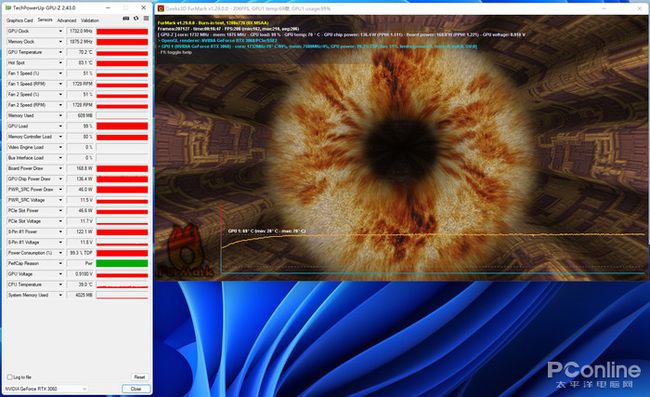The image size is (650, 397).
Task: Open the GPU-Z hamburger menu icon
Action: tap(146, 18)
